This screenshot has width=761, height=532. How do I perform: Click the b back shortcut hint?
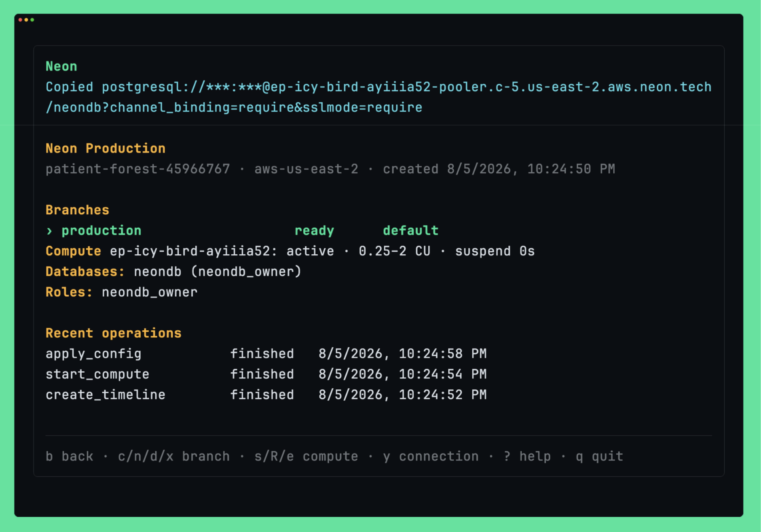(x=69, y=456)
